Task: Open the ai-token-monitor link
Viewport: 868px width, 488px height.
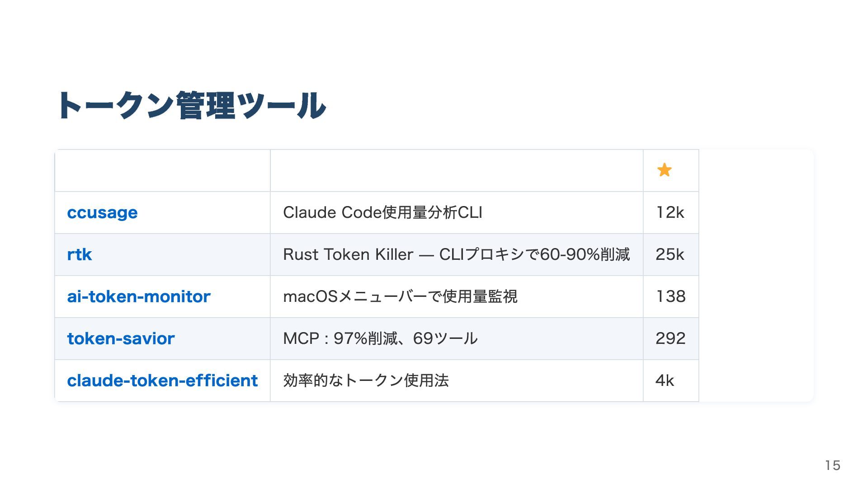Action: tap(139, 296)
